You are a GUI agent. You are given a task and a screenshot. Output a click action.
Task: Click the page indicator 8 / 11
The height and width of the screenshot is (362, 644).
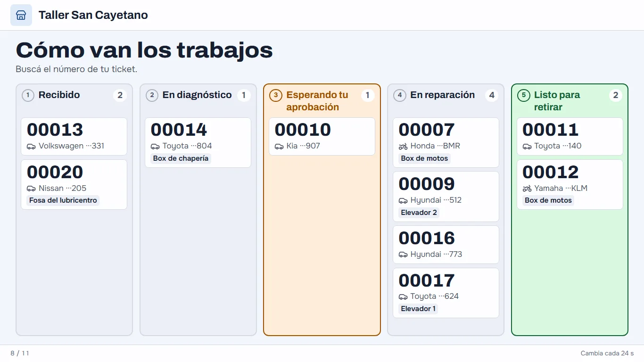pyautogui.click(x=20, y=353)
